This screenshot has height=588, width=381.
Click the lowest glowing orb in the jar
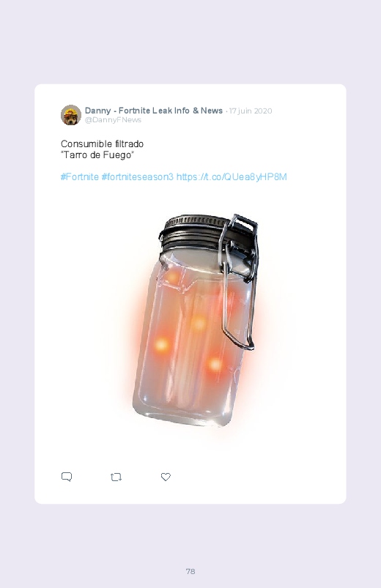[215, 364]
